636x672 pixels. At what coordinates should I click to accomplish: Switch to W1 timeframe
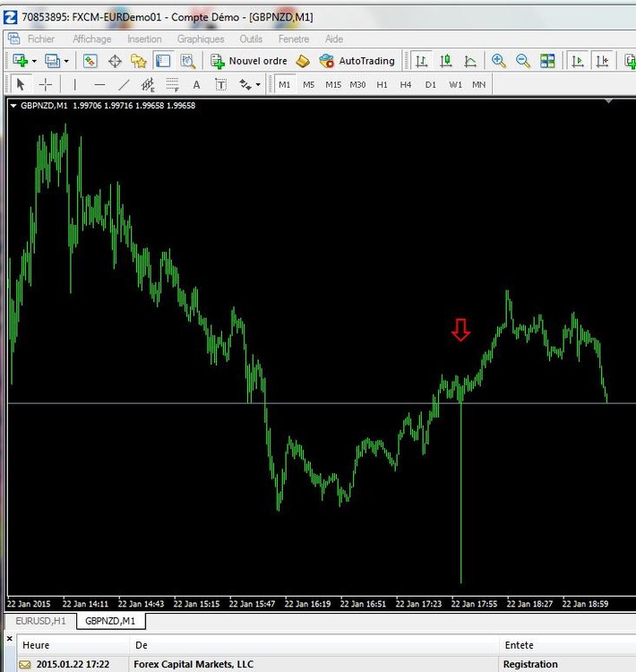[455, 84]
